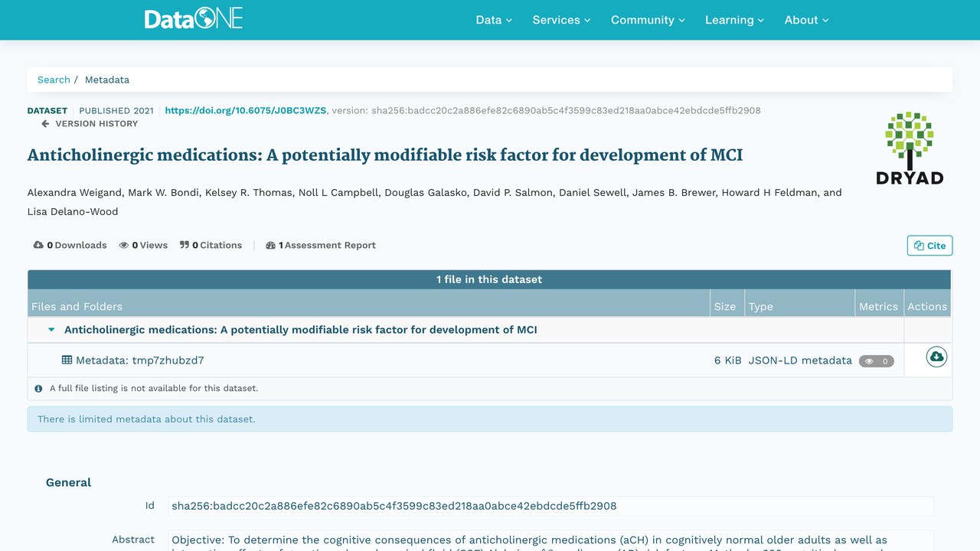This screenshot has width=980, height=551.
Task: Expand the Learning menu
Action: pos(734,20)
